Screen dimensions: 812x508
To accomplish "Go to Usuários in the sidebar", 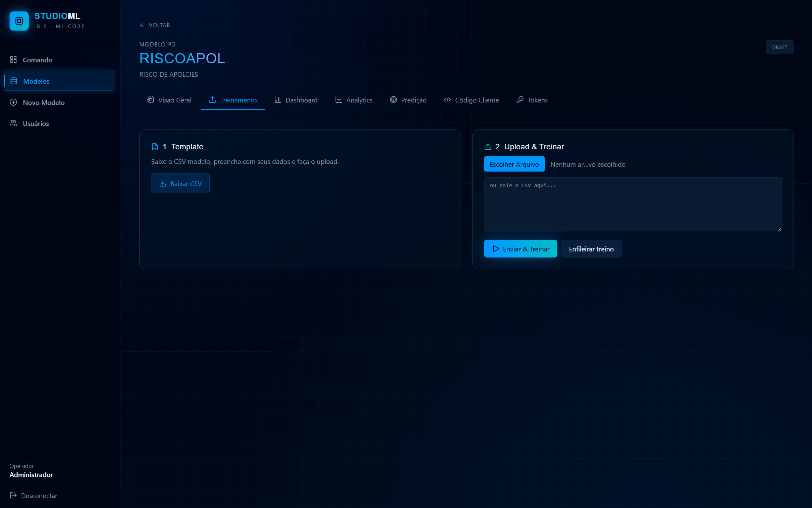I will point(59,123).
